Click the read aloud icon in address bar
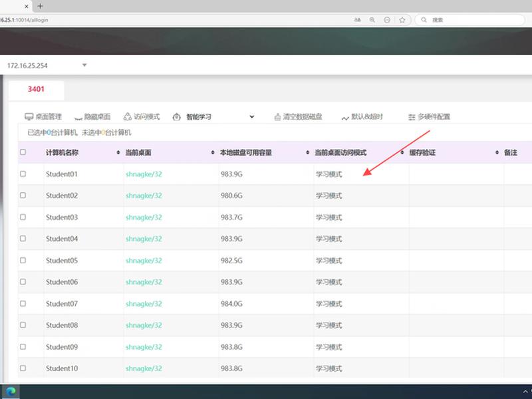The height and width of the screenshot is (399, 532). click(x=358, y=20)
